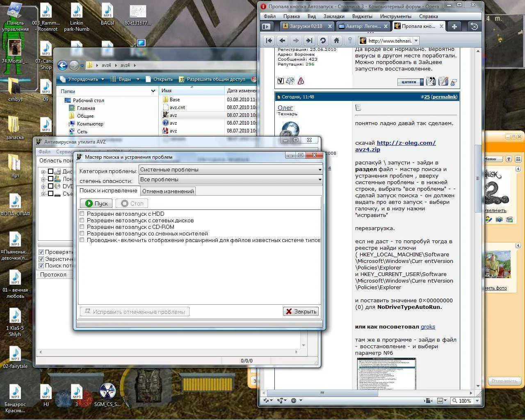The height and width of the screenshot is (420, 525).
Task: Click the camera icon in the orange window
Action: point(499,219)
